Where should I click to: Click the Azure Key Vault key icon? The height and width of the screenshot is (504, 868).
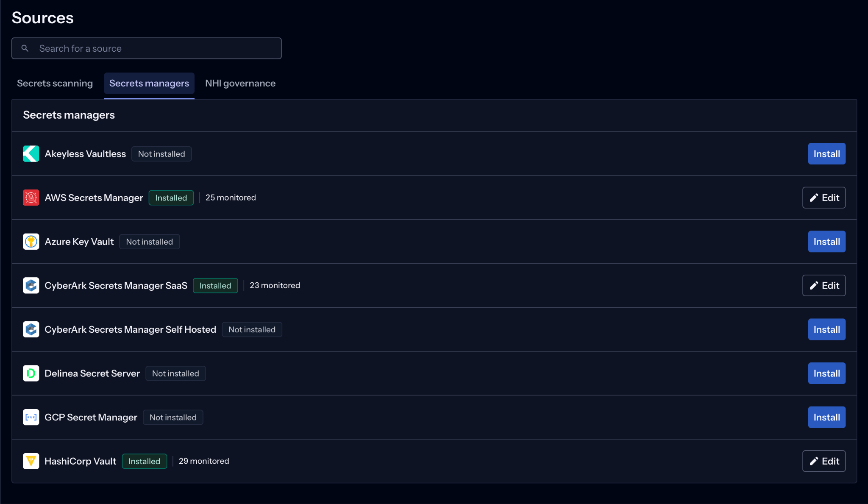pyautogui.click(x=31, y=242)
